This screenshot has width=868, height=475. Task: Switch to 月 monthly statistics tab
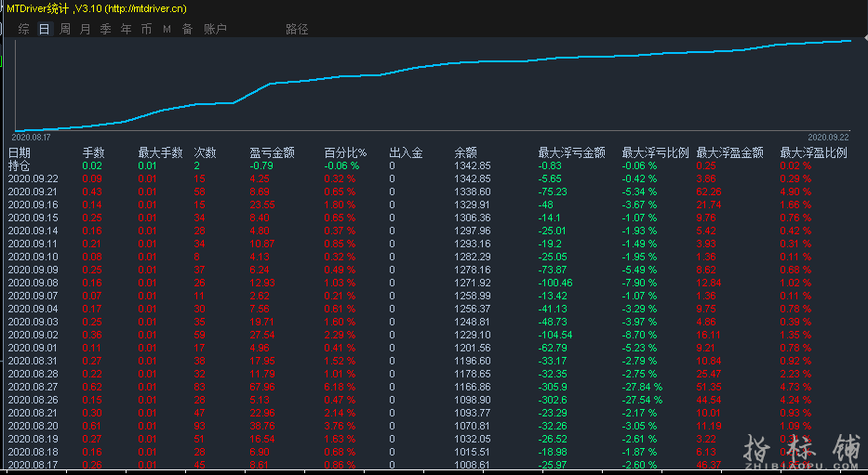coord(86,29)
